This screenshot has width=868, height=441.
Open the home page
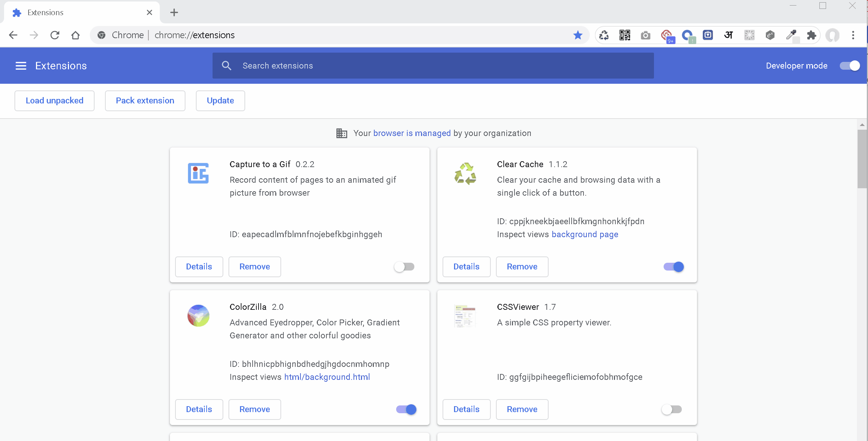[x=76, y=35]
